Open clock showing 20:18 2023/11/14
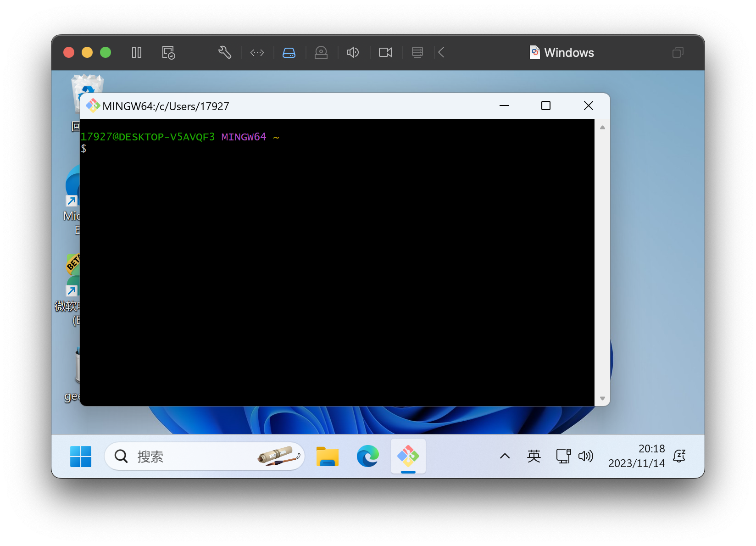The width and height of the screenshot is (756, 546). point(637,456)
